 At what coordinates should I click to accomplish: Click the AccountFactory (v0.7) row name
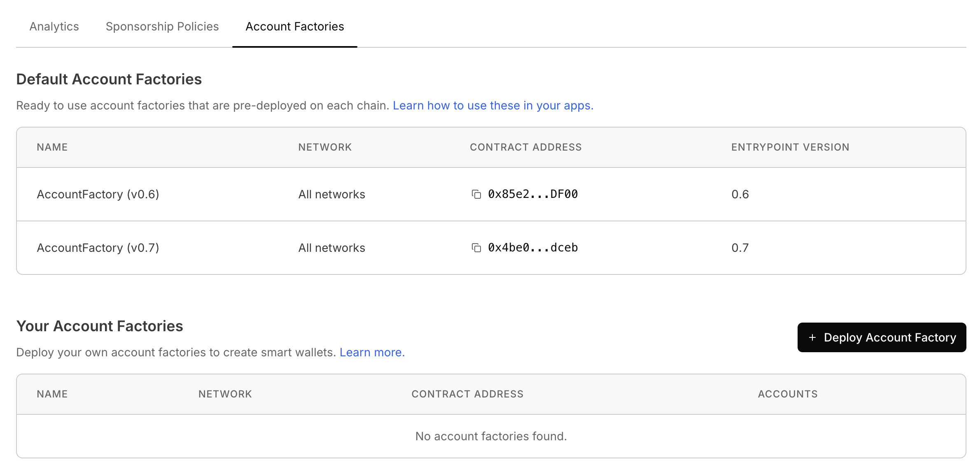click(98, 248)
